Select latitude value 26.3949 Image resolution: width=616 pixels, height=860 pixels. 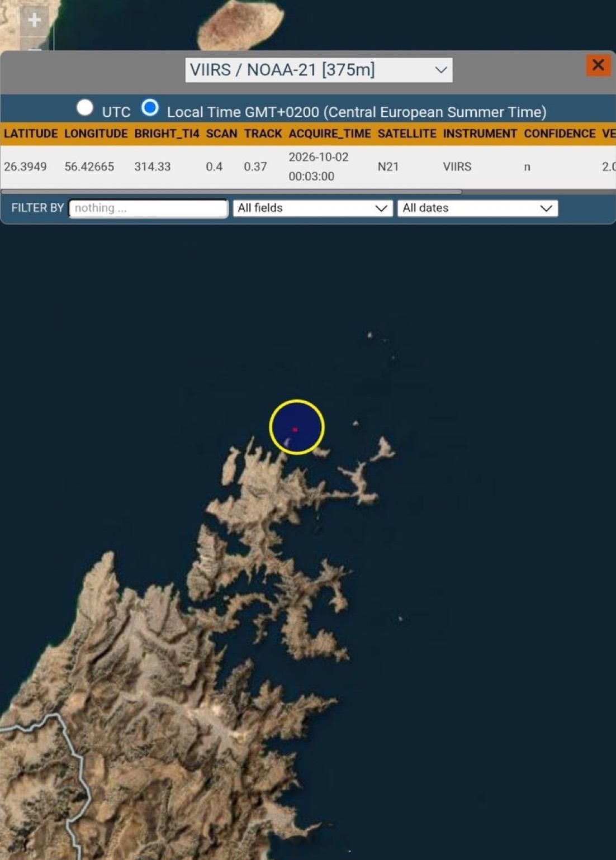[x=25, y=167]
